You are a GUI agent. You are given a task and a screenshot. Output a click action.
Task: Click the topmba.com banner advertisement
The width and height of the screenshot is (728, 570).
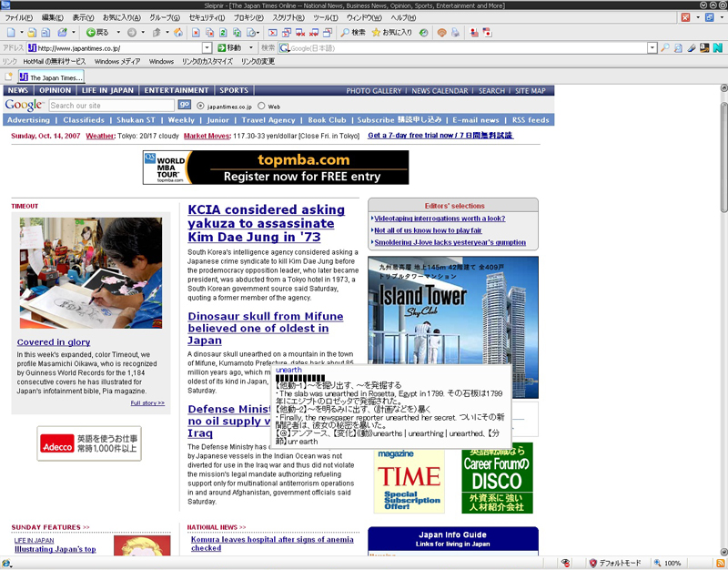276,168
